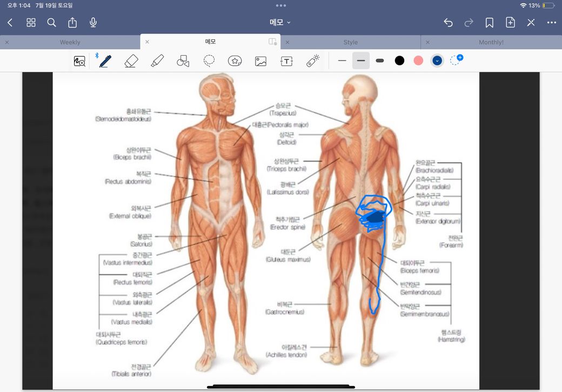Screen dimensions: 562x392
Task: Select the Highlighter tool
Action: pos(157,61)
